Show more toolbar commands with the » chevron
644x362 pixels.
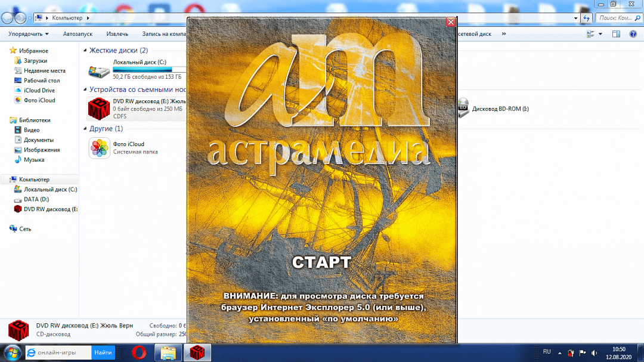(504, 34)
